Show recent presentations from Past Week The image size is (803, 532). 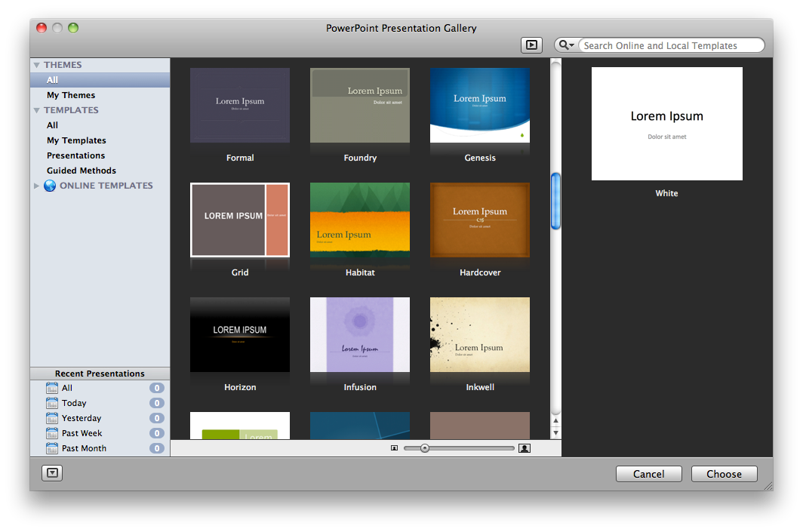coord(100,433)
